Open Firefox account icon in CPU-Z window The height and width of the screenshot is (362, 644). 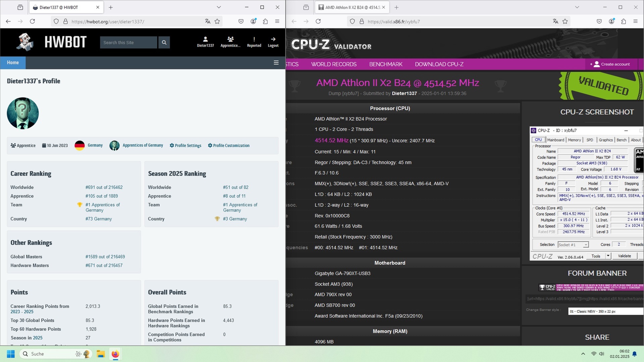[611, 21]
